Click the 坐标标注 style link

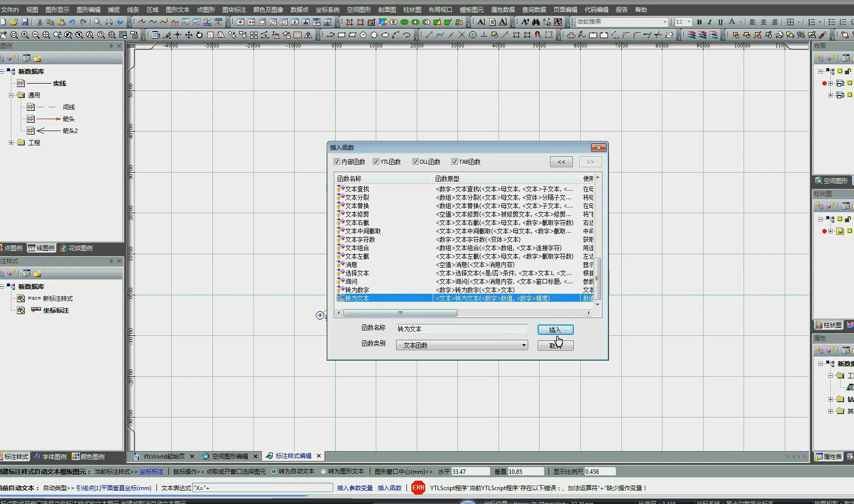pyautogui.click(x=151, y=471)
